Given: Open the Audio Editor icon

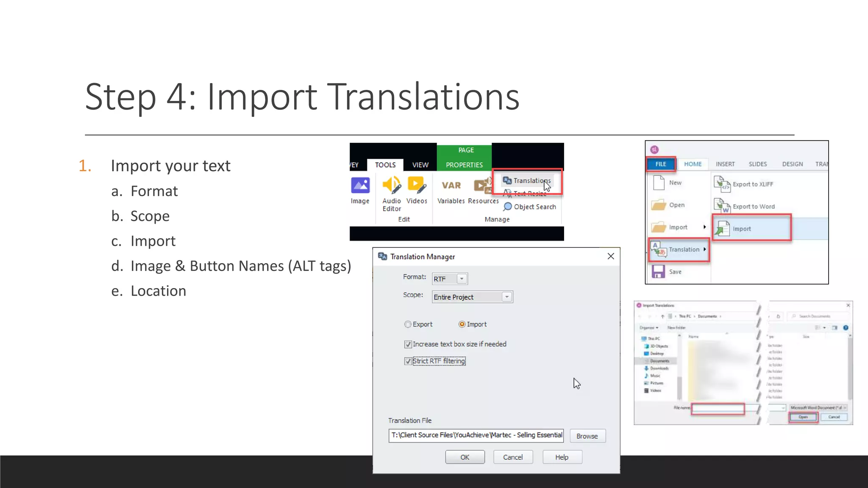Looking at the screenshot, I should click(x=392, y=186).
